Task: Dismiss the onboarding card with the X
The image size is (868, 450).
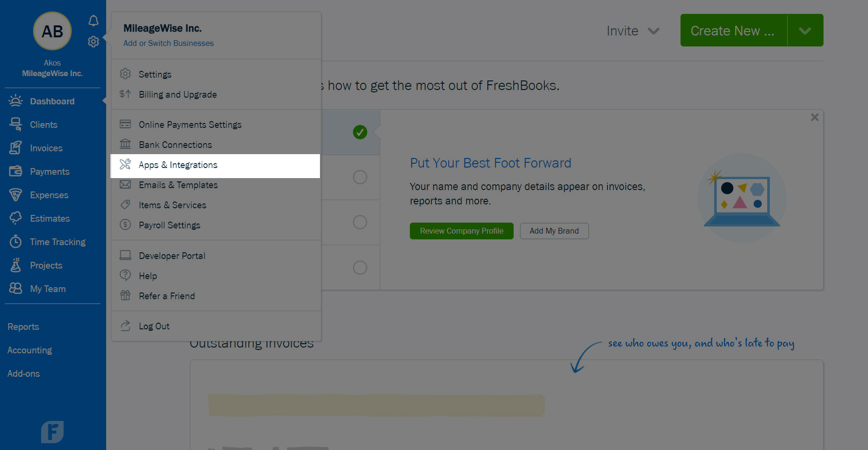Action: [x=815, y=117]
